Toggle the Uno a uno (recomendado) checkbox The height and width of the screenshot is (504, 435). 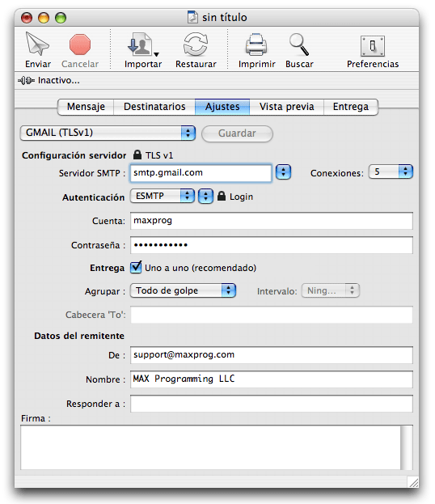(136, 267)
